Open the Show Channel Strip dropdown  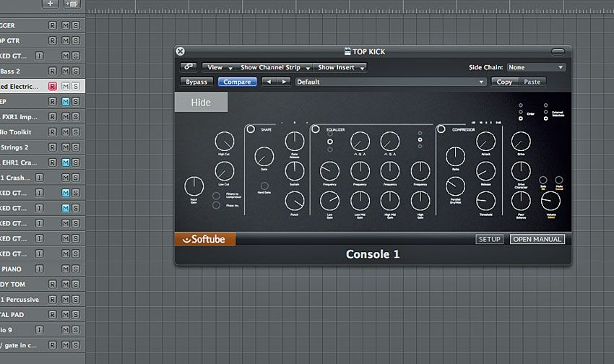pos(274,67)
